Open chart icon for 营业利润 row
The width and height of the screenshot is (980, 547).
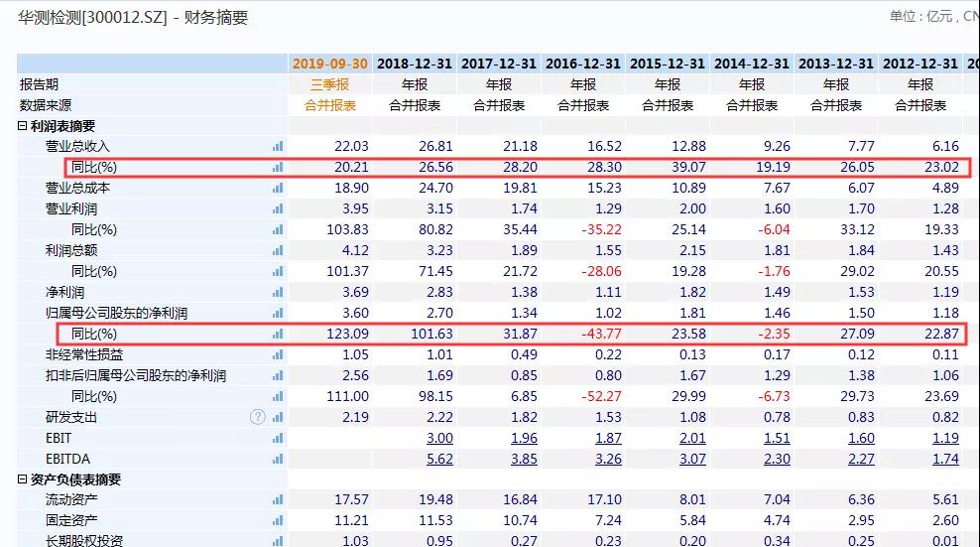(x=278, y=209)
